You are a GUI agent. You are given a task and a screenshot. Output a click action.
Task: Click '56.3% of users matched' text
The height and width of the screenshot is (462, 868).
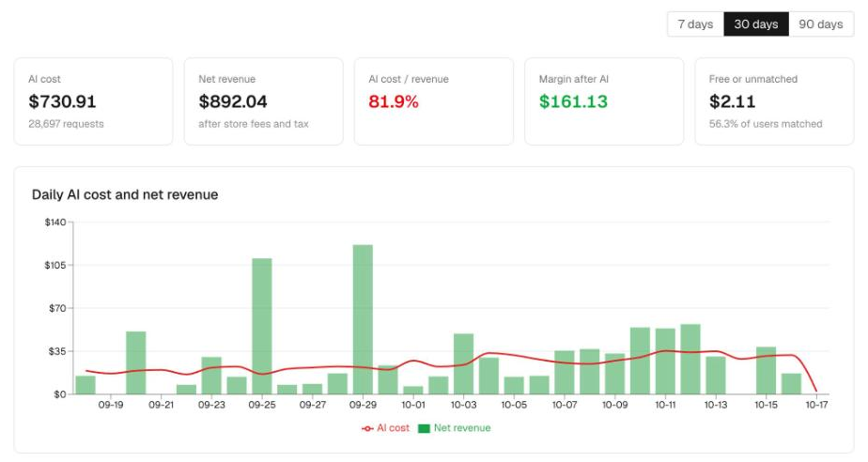pos(766,124)
